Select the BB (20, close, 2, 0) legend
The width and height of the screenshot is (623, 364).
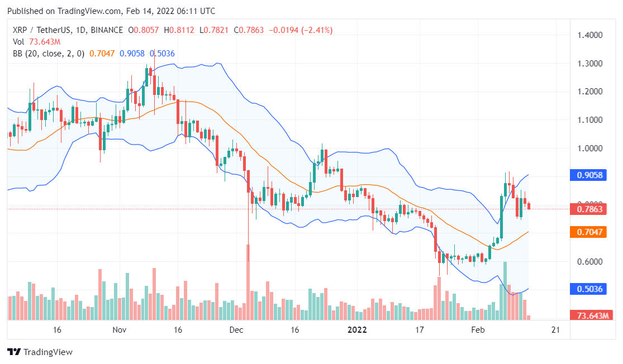coord(48,54)
